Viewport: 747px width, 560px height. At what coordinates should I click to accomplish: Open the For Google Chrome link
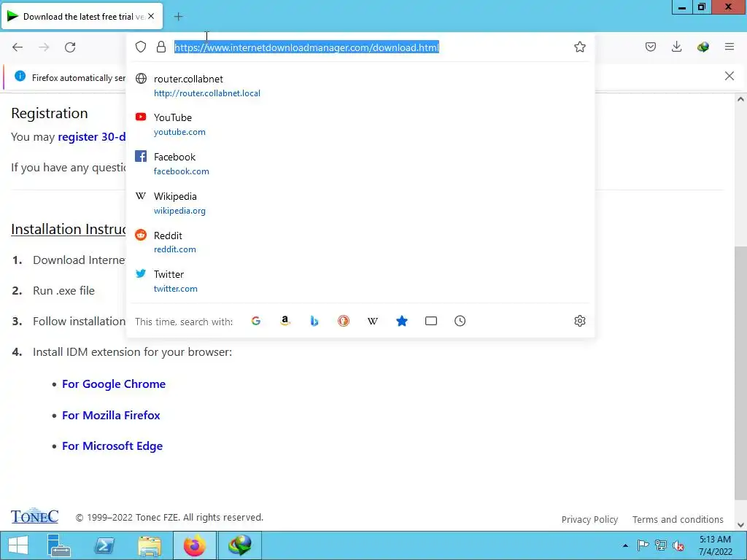click(114, 384)
